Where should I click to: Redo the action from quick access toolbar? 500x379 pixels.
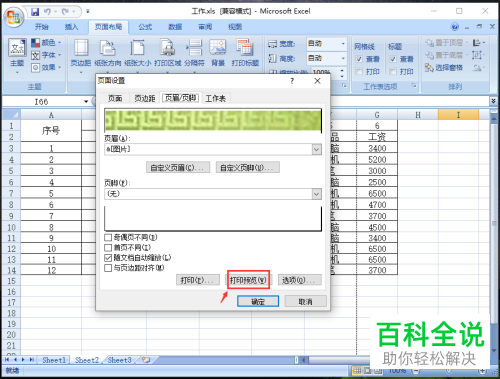click(x=66, y=12)
